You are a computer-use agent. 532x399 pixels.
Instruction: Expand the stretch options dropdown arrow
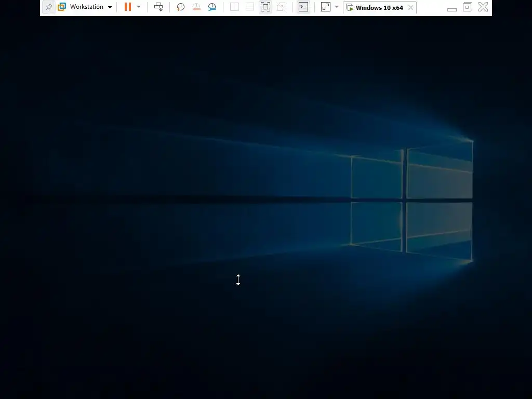click(x=337, y=7)
